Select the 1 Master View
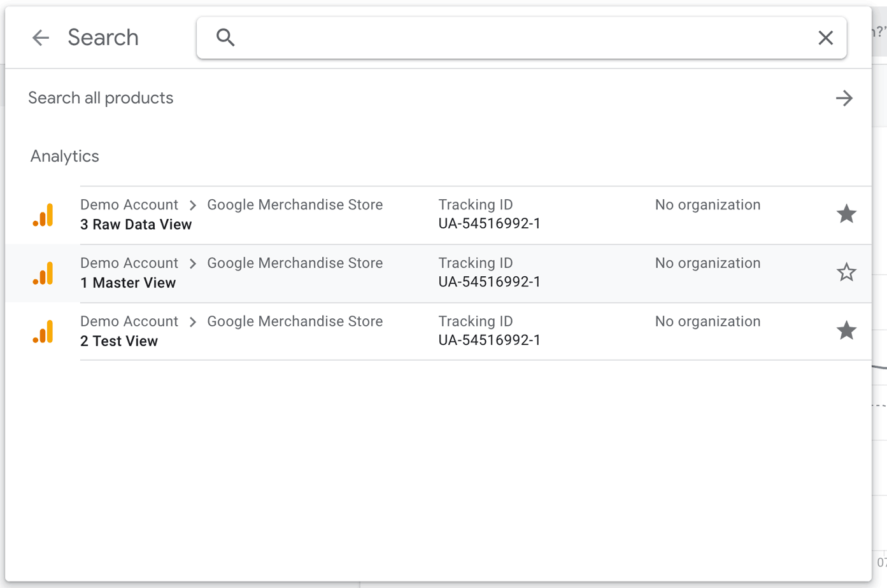 128,283
